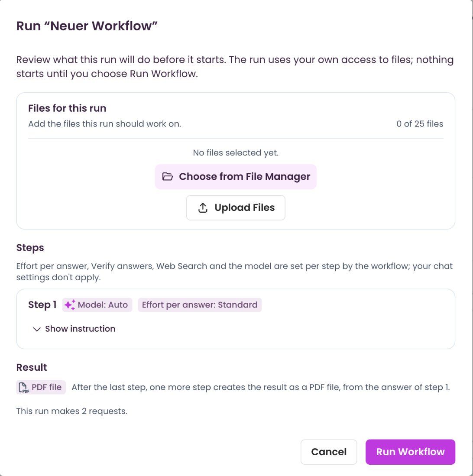Click the upload arrow icon
The image size is (473, 476).
coord(203,208)
